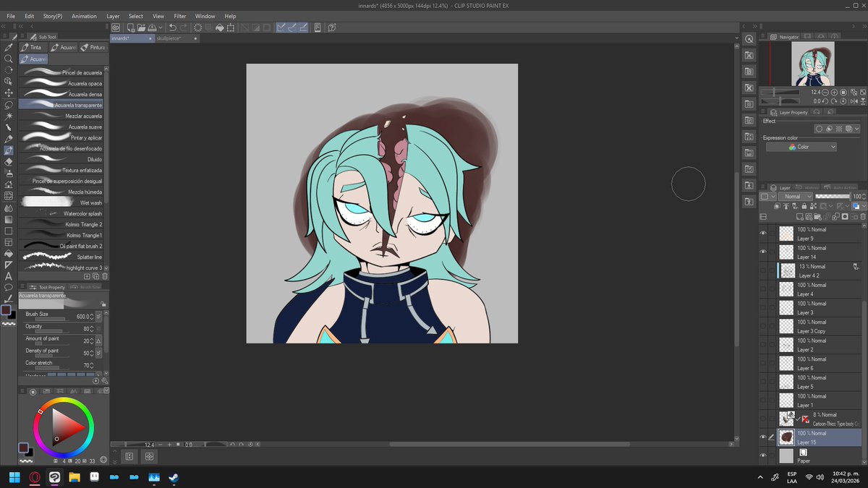868x488 pixels.
Task: Click the Scale/Rotate transform icon
Action: 231,27
